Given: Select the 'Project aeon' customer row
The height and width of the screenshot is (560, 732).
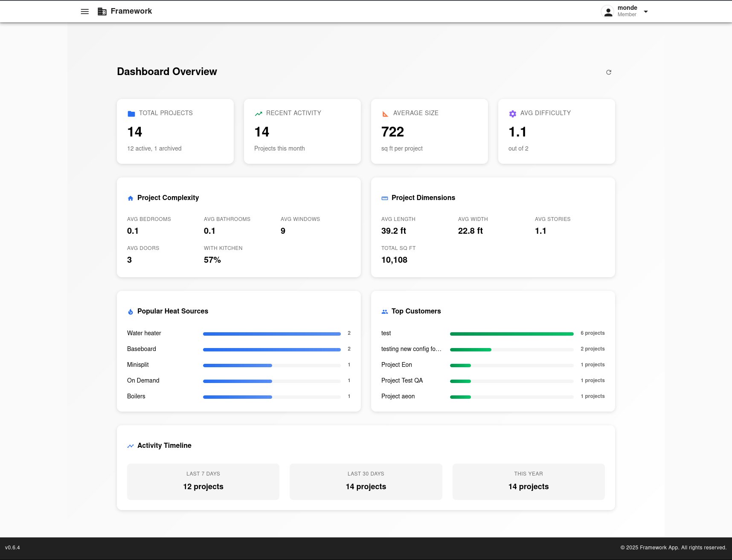Looking at the screenshot, I should [493, 396].
